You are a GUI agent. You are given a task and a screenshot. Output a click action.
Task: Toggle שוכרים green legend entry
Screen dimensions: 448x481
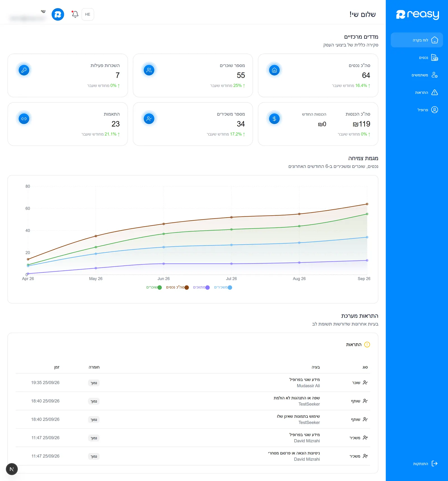[x=154, y=287]
